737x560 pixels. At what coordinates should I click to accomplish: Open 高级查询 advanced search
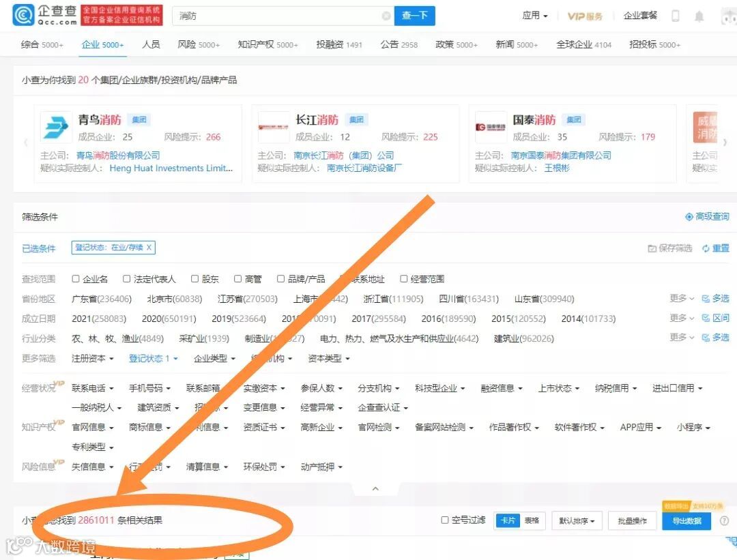[x=707, y=217]
